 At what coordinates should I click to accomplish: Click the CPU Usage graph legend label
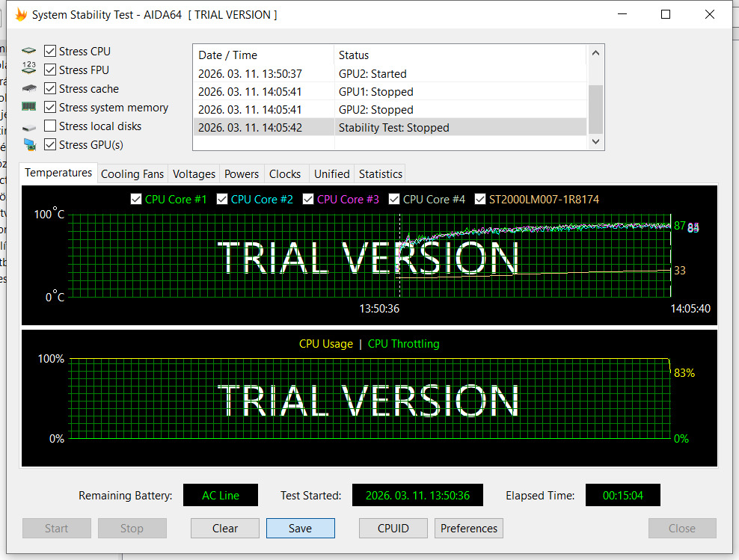click(326, 344)
